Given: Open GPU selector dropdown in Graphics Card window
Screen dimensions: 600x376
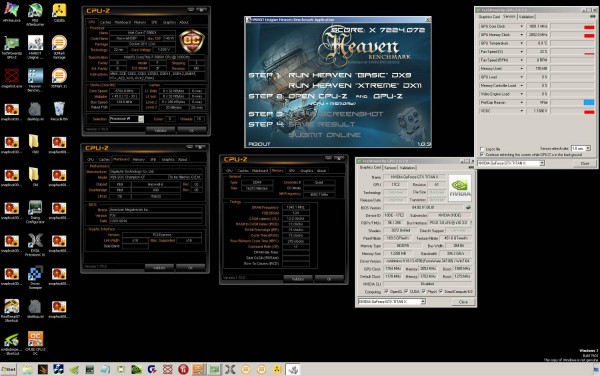Looking at the screenshot, I should click(x=423, y=302).
